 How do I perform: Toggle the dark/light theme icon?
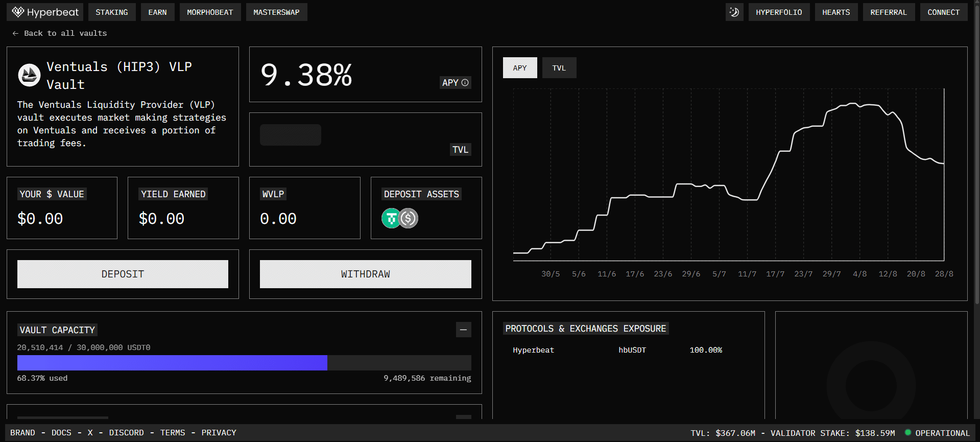point(734,12)
